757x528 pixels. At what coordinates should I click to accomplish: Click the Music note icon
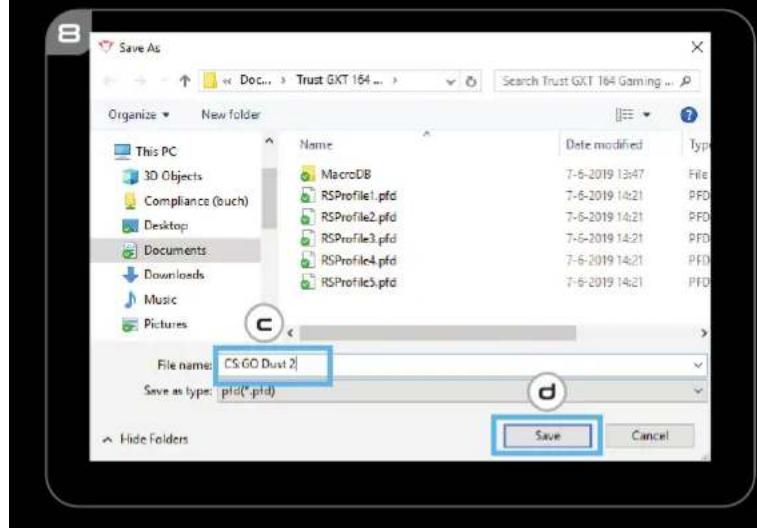pyautogui.click(x=130, y=299)
